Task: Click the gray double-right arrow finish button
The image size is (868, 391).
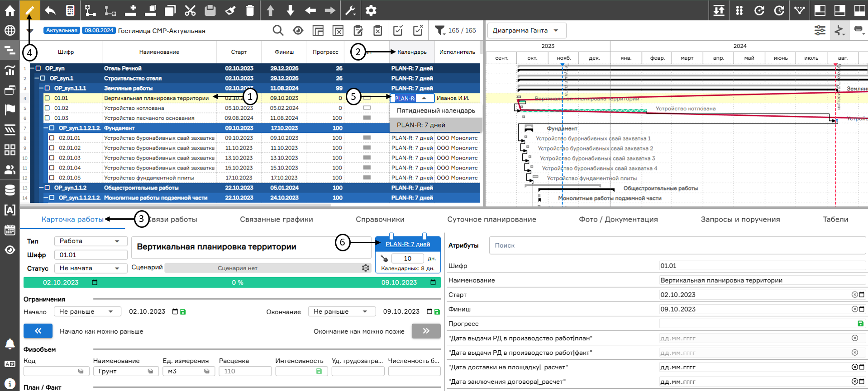Action: [426, 331]
